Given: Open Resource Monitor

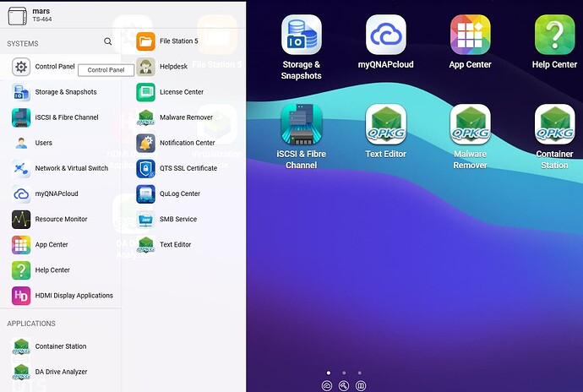Looking at the screenshot, I should [x=50, y=220].
